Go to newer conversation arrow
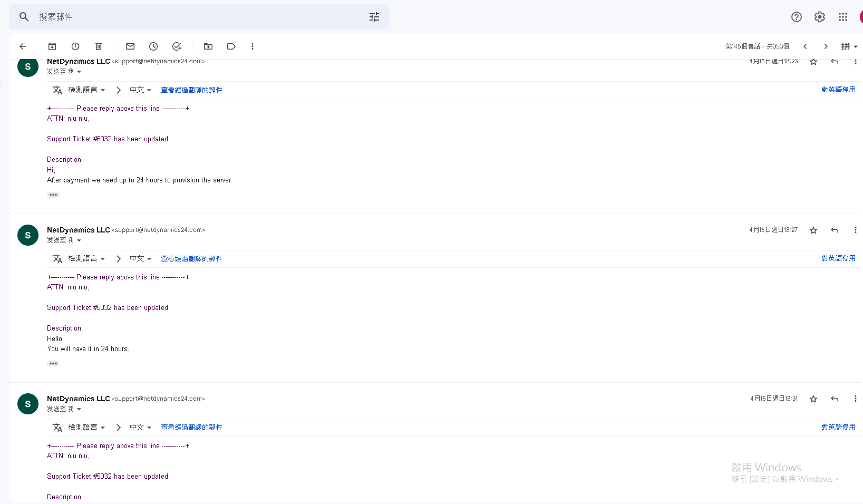863x504 pixels. (805, 46)
